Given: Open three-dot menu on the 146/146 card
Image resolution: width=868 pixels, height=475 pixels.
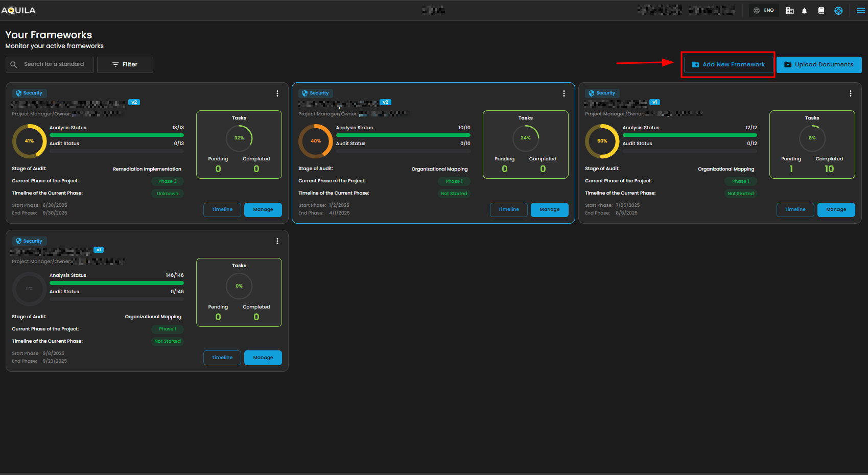Looking at the screenshot, I should (277, 241).
